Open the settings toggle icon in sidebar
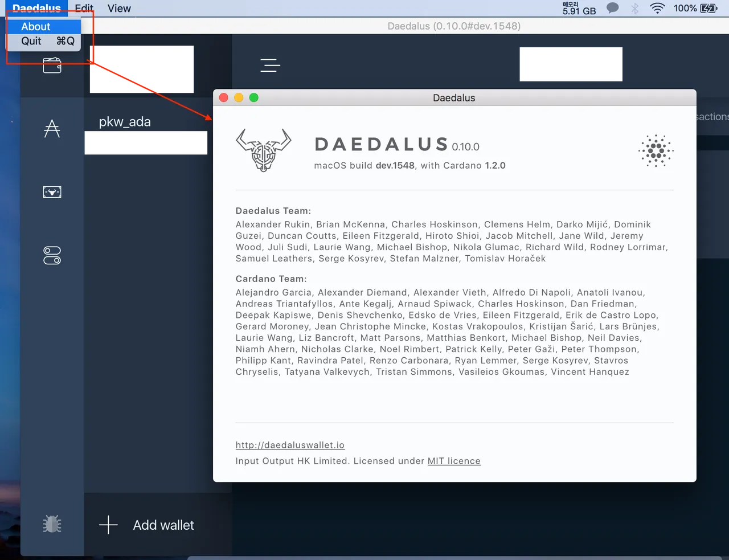The width and height of the screenshot is (729, 560). coord(52,255)
